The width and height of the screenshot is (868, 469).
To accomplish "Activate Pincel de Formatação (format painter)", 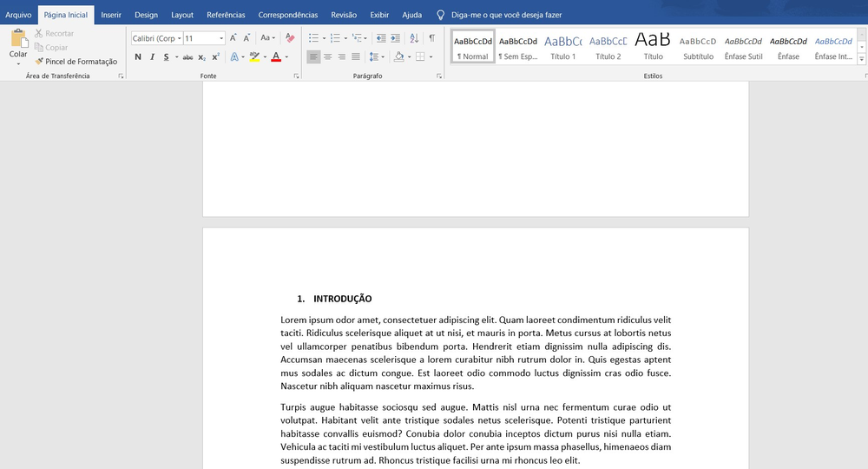I will point(76,62).
